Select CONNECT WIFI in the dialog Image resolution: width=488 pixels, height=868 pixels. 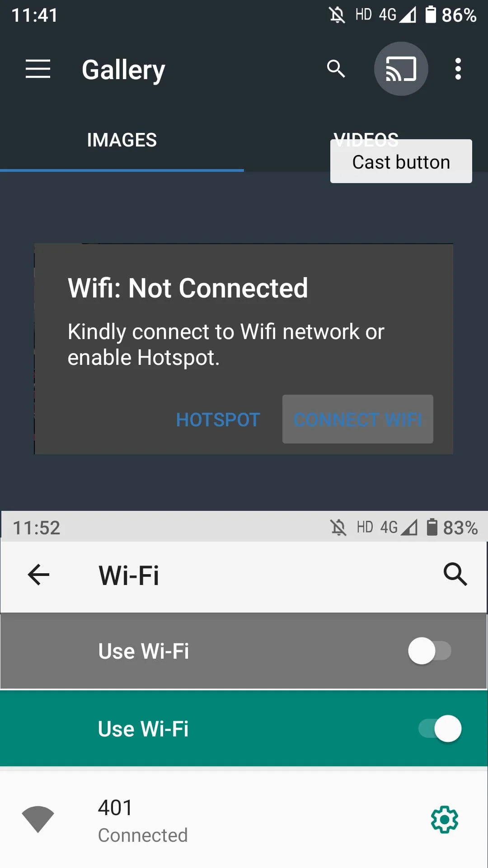point(358,420)
